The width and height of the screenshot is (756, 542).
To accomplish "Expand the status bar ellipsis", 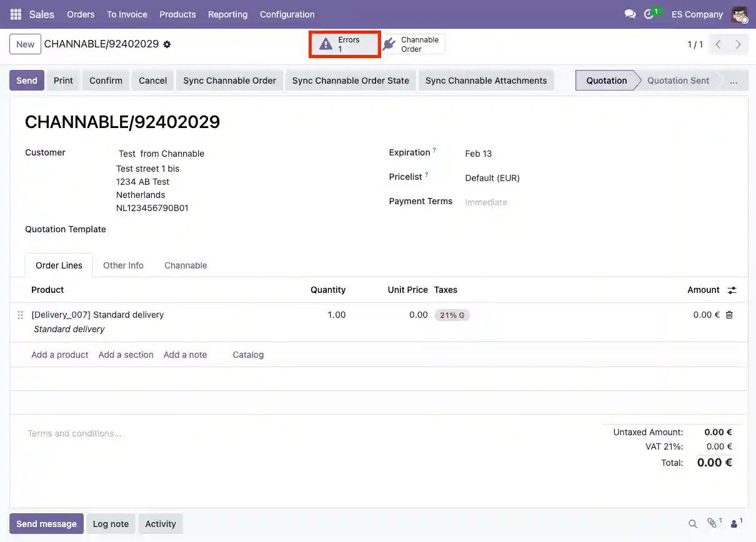I will 733,81.
